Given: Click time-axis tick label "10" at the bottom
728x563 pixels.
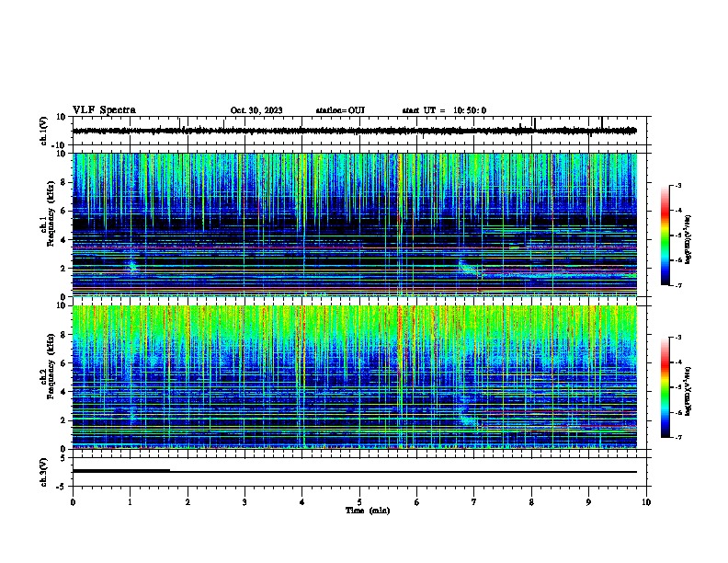Looking at the screenshot, I should point(646,502).
